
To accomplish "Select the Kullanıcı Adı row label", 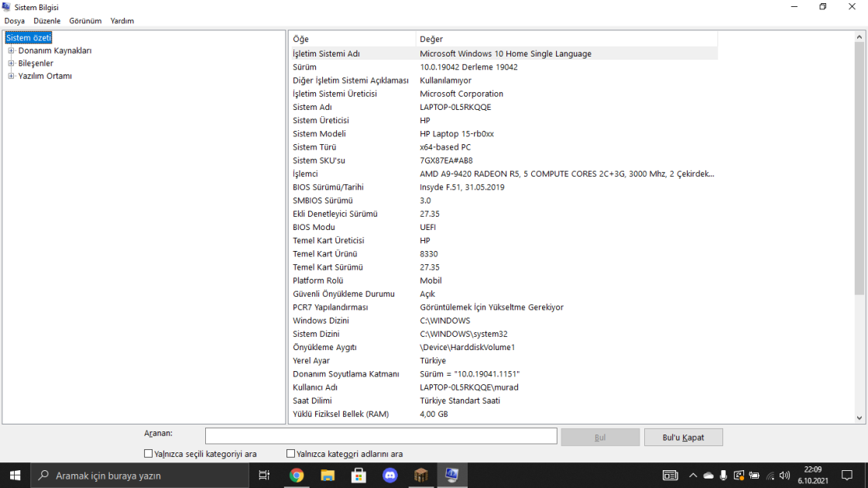I will point(315,387).
